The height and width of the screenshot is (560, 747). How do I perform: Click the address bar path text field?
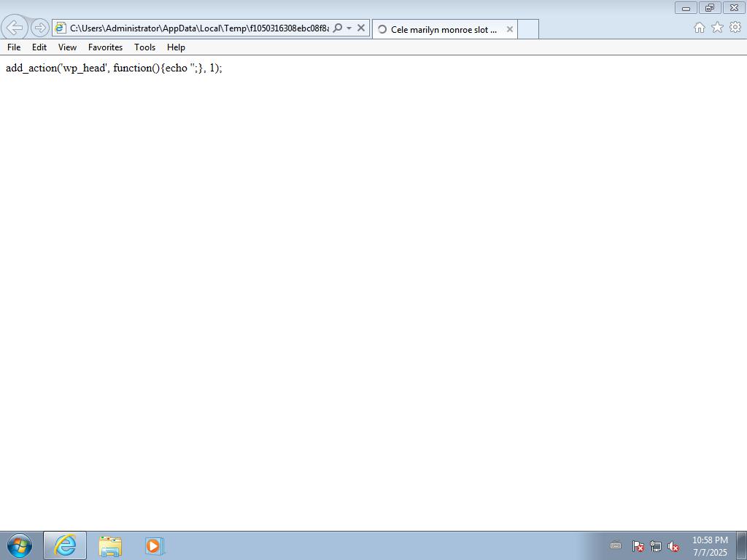pos(199,28)
